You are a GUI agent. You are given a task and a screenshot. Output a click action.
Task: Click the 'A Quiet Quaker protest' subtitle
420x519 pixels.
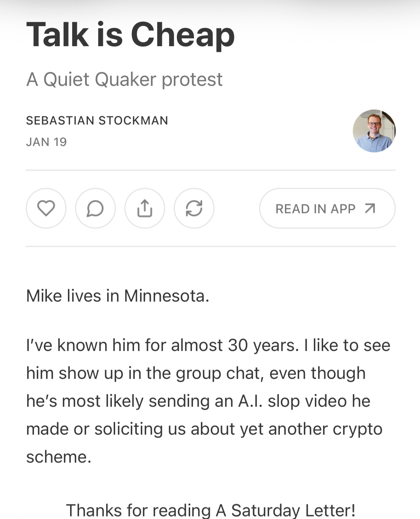tap(124, 79)
